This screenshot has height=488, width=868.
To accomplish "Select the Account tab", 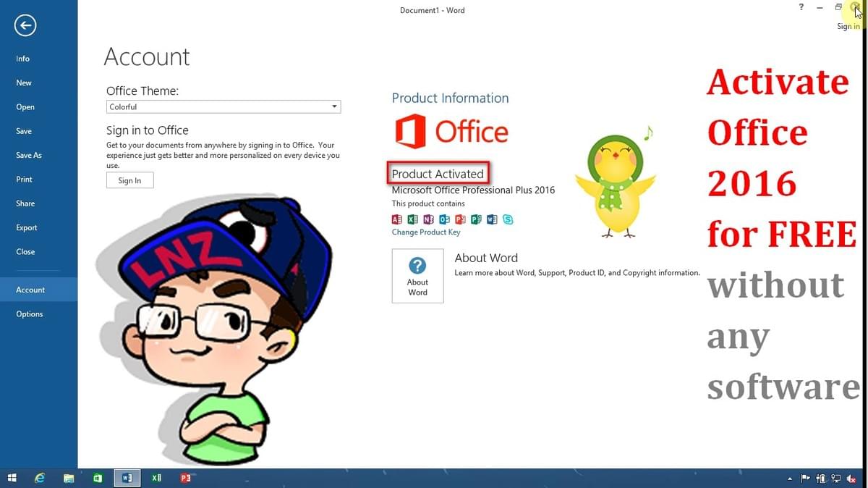I will coord(38,290).
